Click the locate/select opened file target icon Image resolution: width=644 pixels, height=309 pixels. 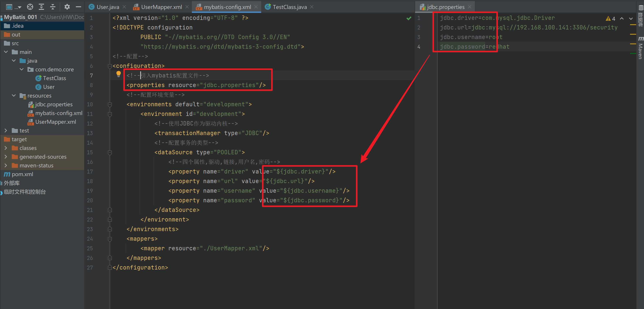tap(30, 7)
